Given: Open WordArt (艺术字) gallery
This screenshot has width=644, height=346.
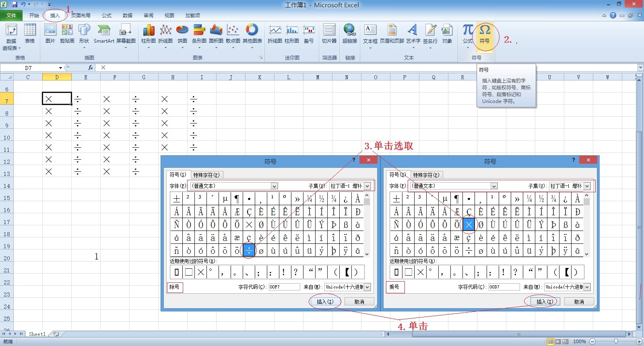Looking at the screenshot, I should [x=413, y=36].
